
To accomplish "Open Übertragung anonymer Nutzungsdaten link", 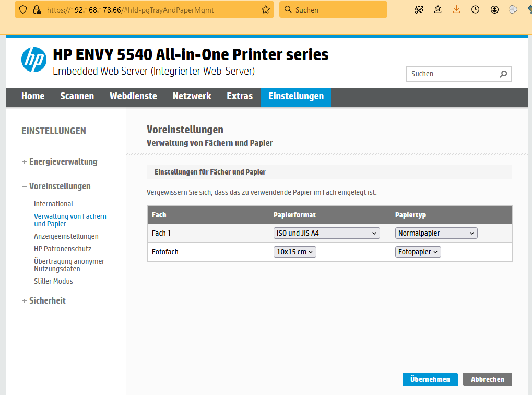I will [69, 265].
